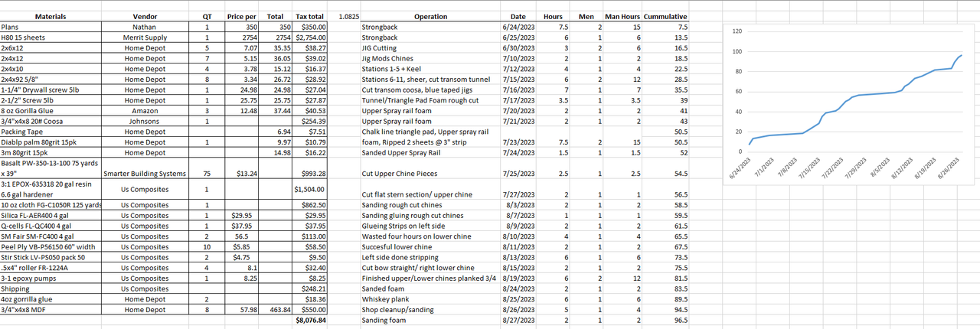This screenshot has width=980, height=329.
Task: Select the Amazon vendor cell
Action: pyautogui.click(x=145, y=110)
